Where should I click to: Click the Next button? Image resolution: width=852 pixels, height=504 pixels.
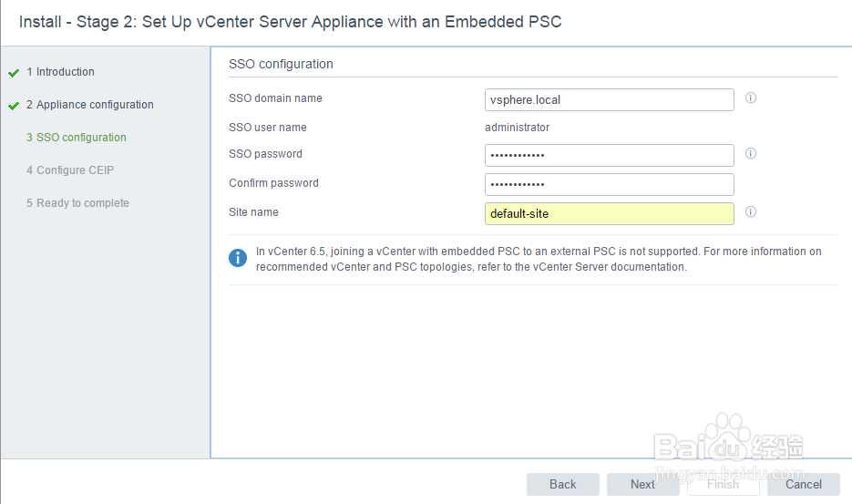[x=642, y=484]
